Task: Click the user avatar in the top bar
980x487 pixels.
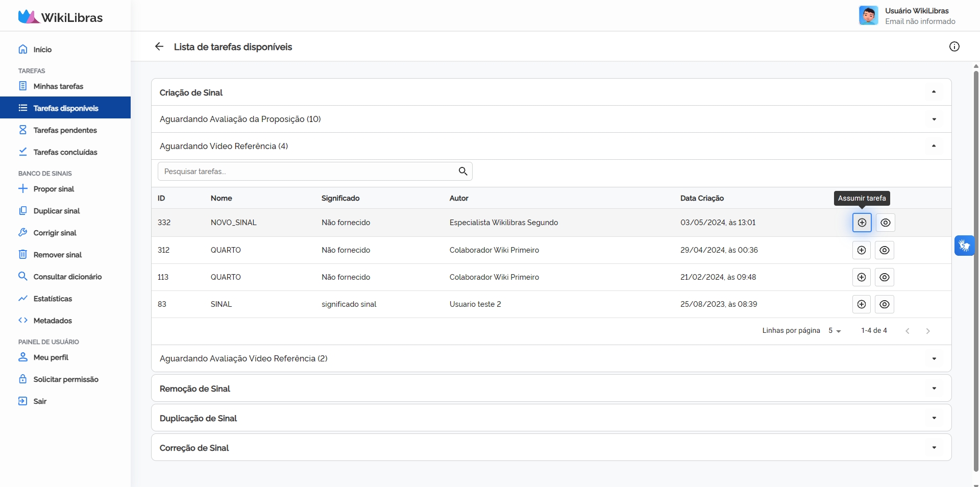Action: click(868, 15)
